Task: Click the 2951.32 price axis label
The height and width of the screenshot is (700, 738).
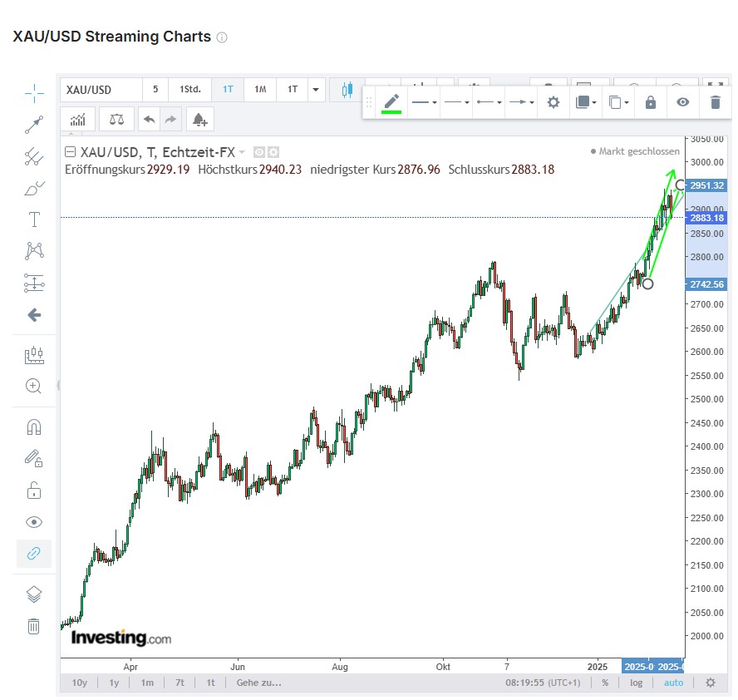Action: [x=706, y=185]
